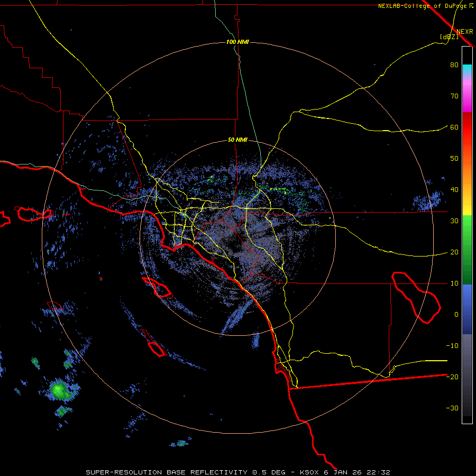This screenshot has height=476, width=476.
Task: Pick the bright green band of the color scale
Action: pyautogui.click(x=467, y=226)
